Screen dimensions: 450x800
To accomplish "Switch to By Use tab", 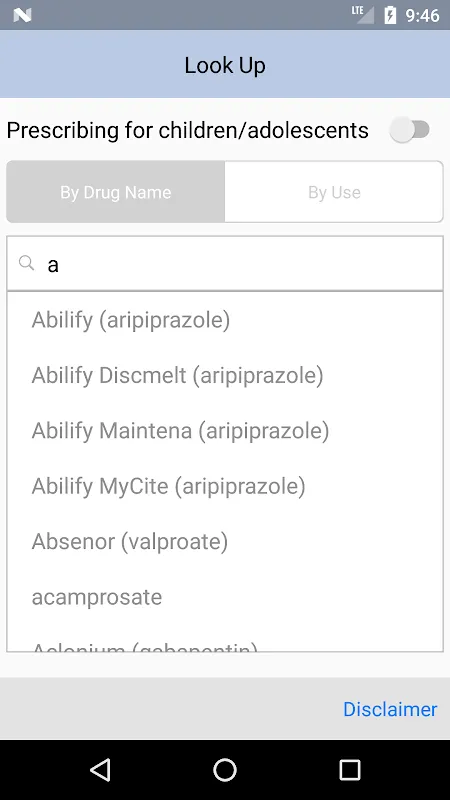I will coord(334,192).
